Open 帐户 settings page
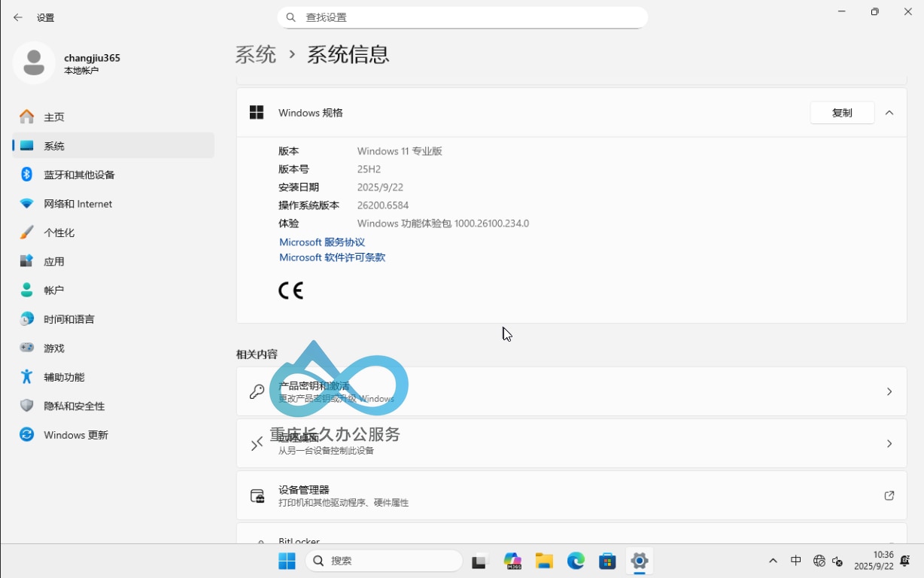The image size is (924, 578). (113, 291)
